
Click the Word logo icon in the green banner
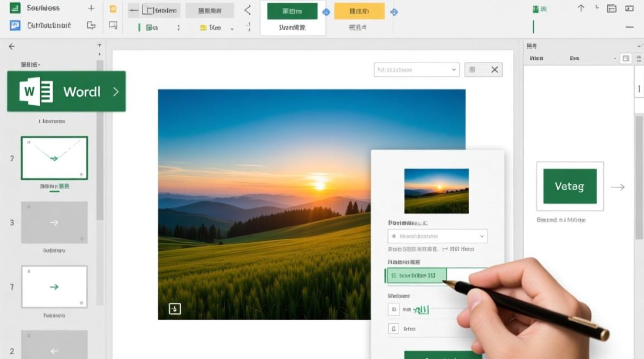(36, 91)
